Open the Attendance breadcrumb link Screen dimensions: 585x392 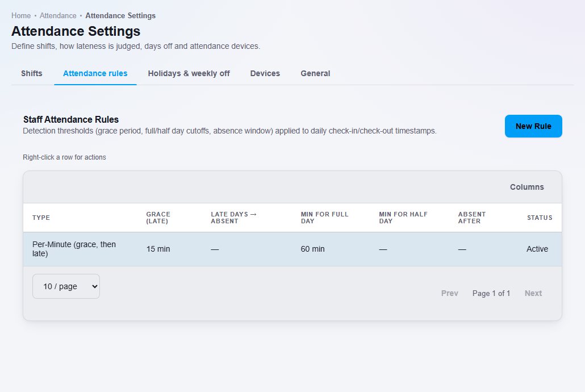[x=58, y=16]
